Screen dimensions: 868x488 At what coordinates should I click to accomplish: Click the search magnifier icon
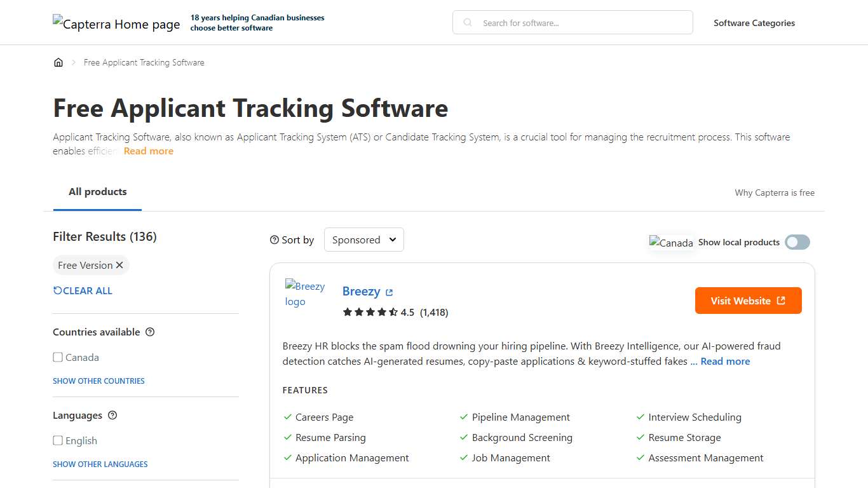click(467, 22)
